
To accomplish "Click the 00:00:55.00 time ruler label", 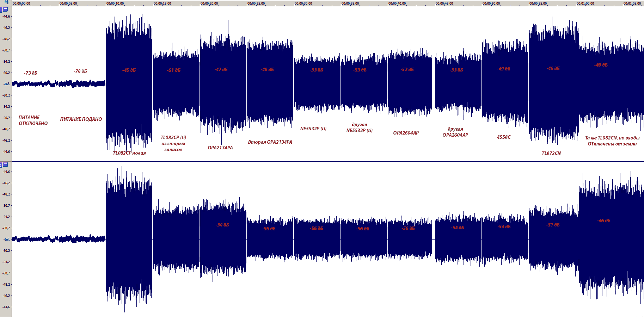I will pyautogui.click(x=538, y=4).
